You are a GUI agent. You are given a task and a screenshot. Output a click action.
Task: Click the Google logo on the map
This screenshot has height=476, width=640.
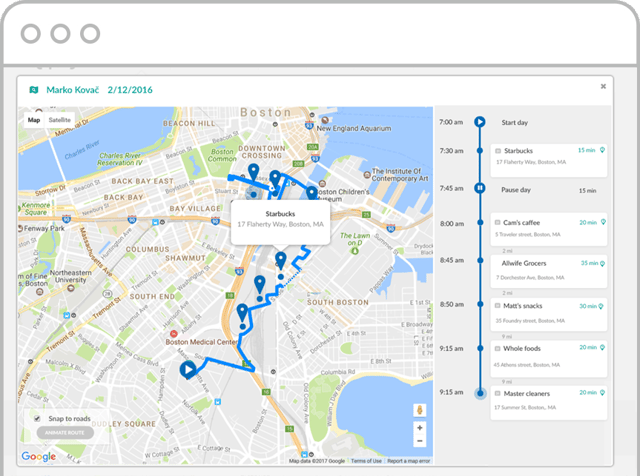[38, 456]
